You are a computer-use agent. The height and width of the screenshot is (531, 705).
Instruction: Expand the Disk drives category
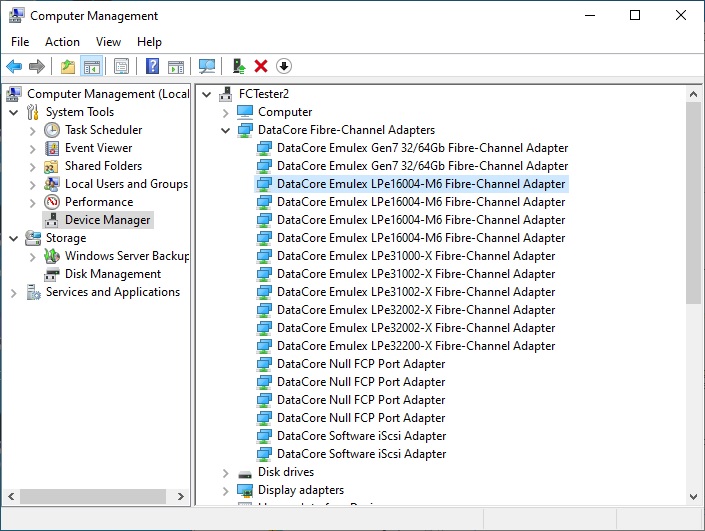point(226,472)
